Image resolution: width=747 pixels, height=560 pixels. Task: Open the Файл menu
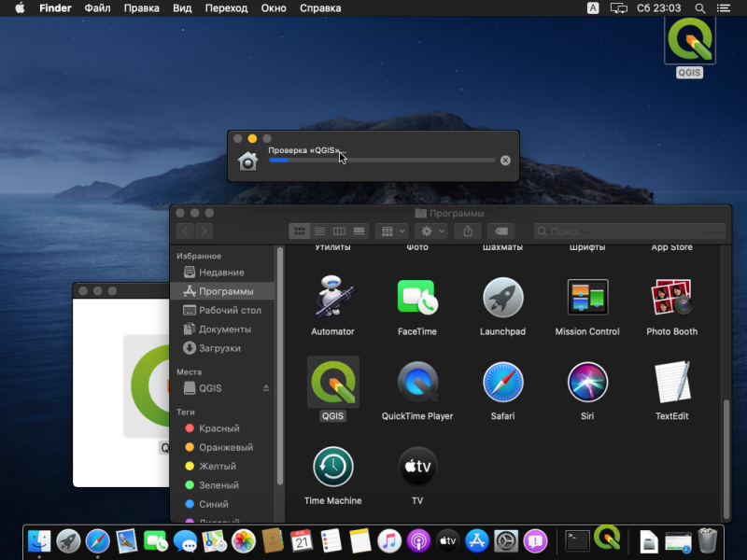click(x=97, y=8)
